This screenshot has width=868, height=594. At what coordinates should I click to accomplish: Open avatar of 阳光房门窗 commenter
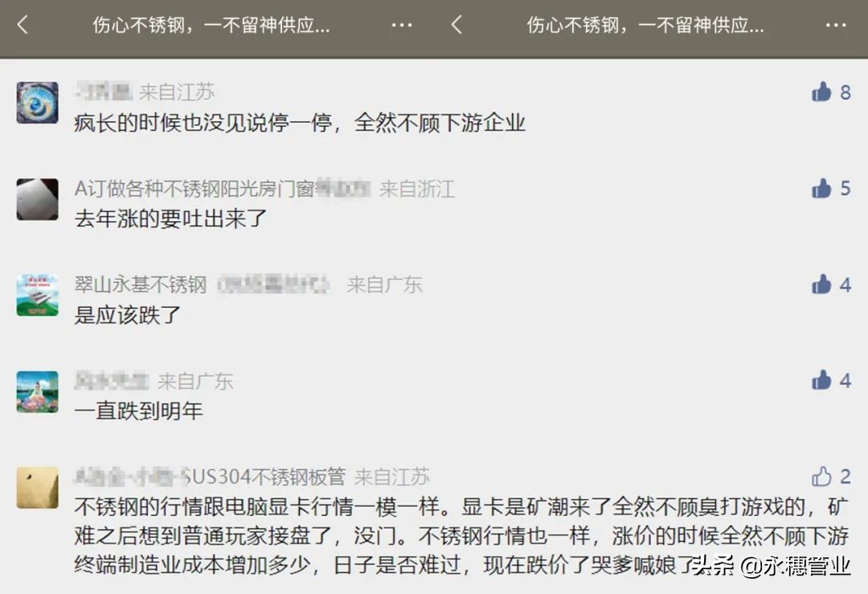point(37,199)
